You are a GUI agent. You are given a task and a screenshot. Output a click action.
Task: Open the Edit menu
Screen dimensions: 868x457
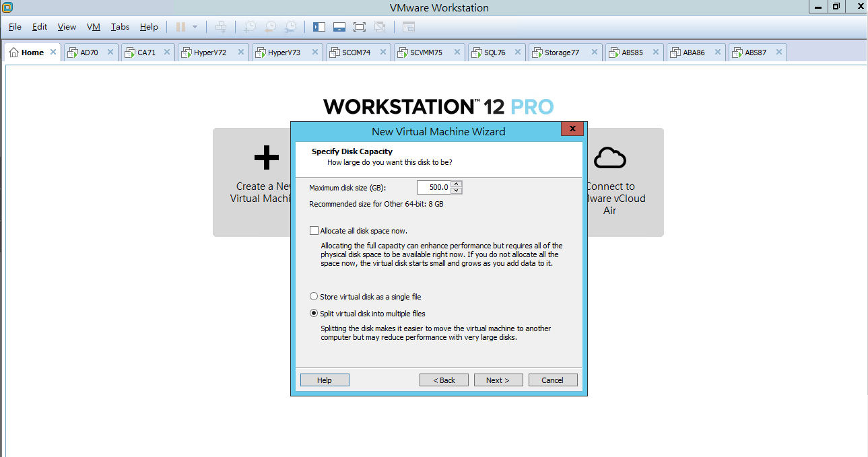[40, 27]
